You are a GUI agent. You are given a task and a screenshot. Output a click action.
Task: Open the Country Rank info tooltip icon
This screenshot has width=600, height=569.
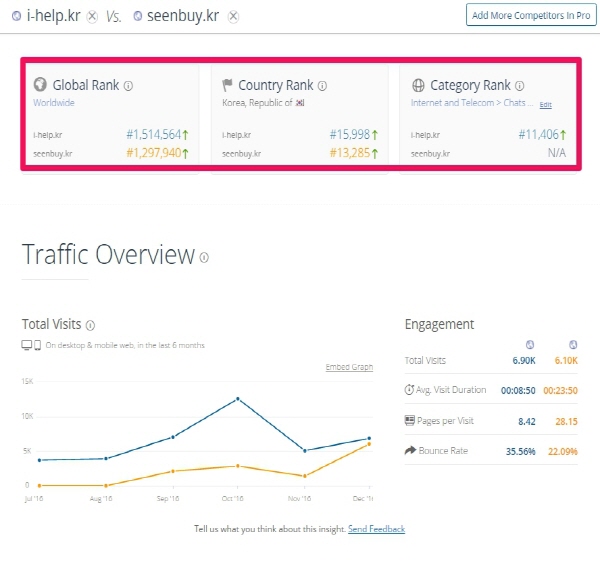322,86
